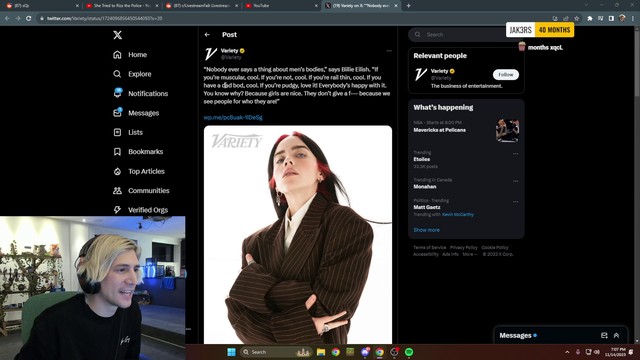Switch to the 'She Tried to Rizz the Police' tab
The height and width of the screenshot is (360, 640).
pyautogui.click(x=122, y=6)
